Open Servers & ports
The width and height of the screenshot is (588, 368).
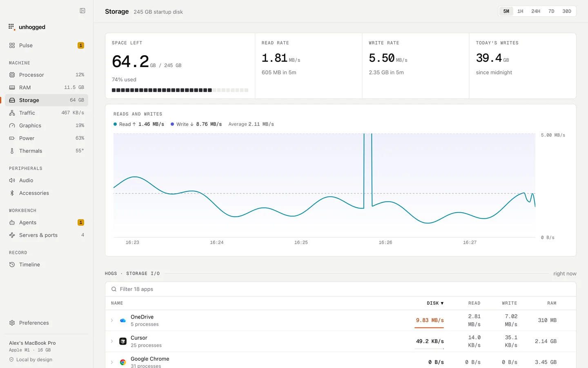(47, 235)
